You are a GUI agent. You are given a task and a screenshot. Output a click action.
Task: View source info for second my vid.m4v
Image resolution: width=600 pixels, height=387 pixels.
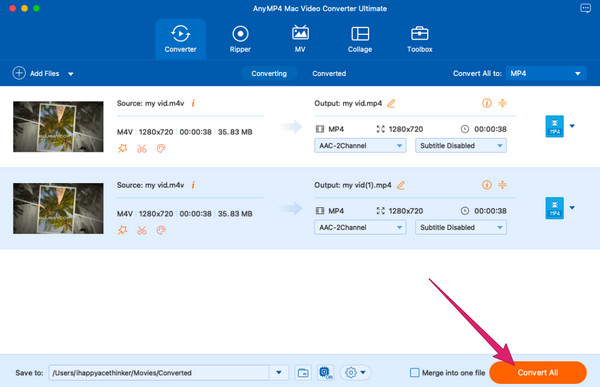tap(193, 185)
